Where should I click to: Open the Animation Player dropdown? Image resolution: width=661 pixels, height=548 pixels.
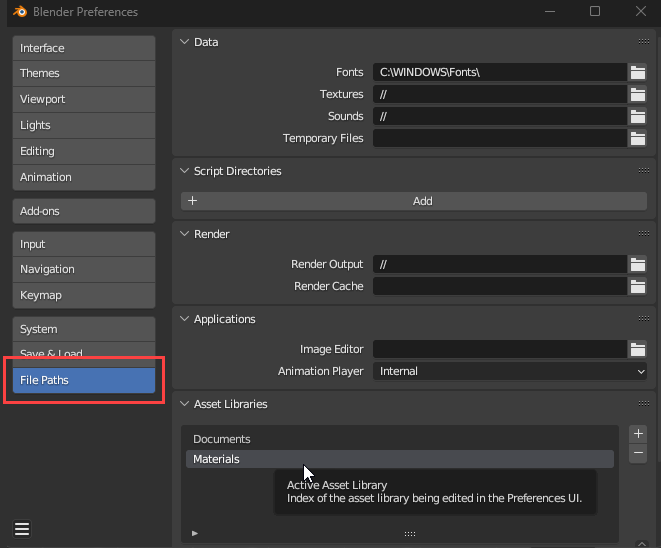[x=510, y=371]
